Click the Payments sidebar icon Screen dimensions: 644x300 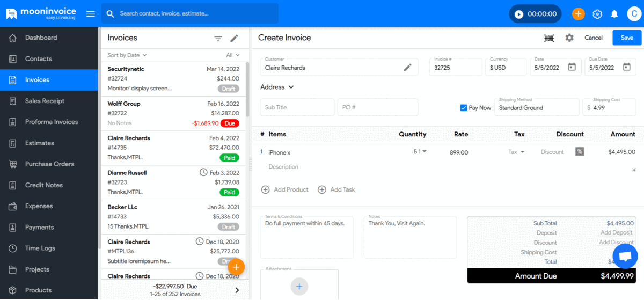pyautogui.click(x=13, y=227)
